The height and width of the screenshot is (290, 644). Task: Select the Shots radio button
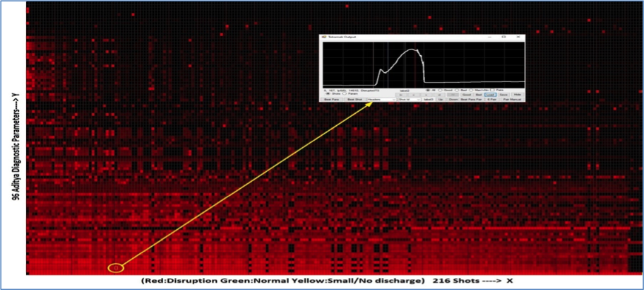(x=328, y=94)
